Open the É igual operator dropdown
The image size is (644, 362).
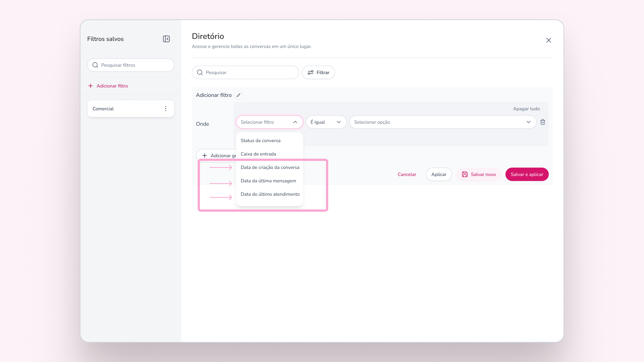coord(326,122)
